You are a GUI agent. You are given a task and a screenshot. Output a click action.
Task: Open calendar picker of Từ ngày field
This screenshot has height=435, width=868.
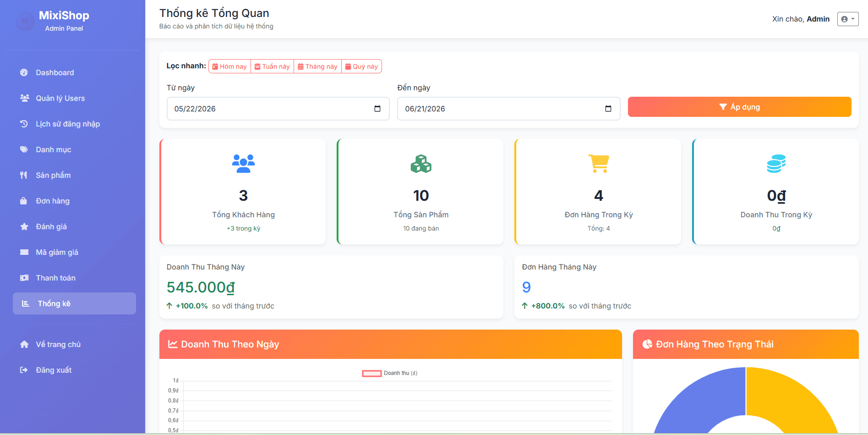[377, 109]
